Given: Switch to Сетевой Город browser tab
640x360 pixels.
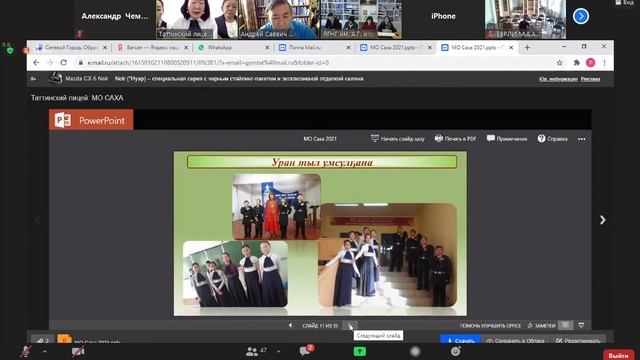Looking at the screenshot, I should pos(71,48).
